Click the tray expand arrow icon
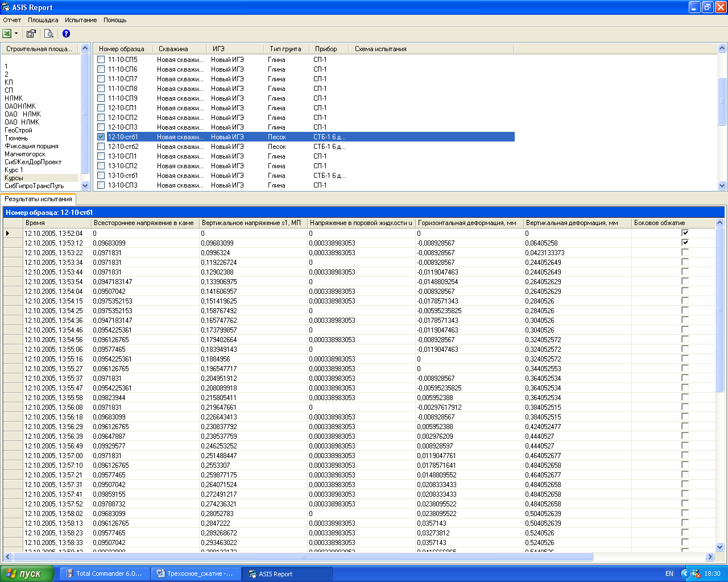The image size is (728, 582). tap(685, 573)
